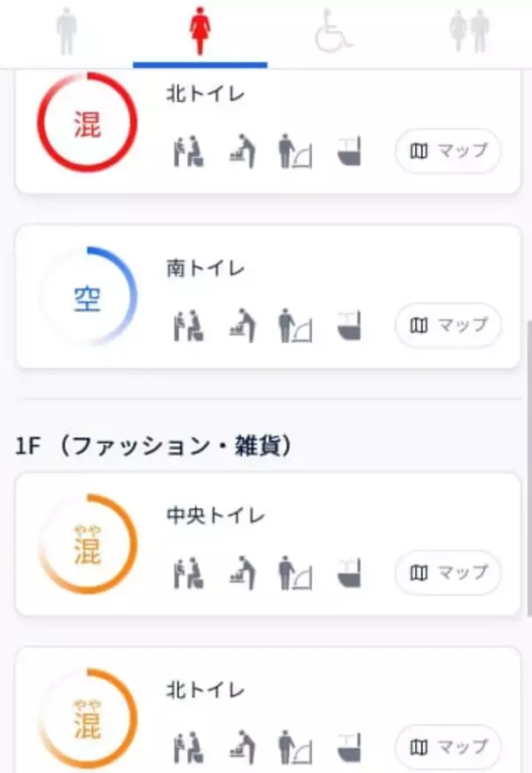Click マップ button on 中央トイレ card

point(448,573)
